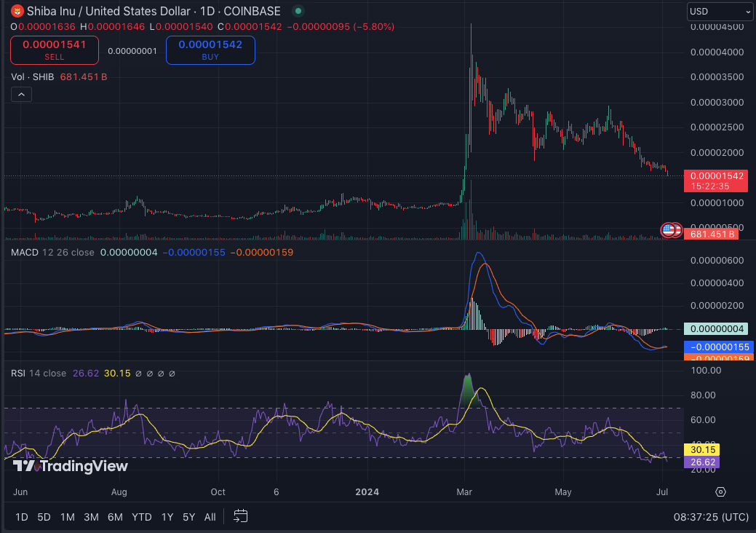
Task: Select the 1D time range
Action: tap(22, 517)
